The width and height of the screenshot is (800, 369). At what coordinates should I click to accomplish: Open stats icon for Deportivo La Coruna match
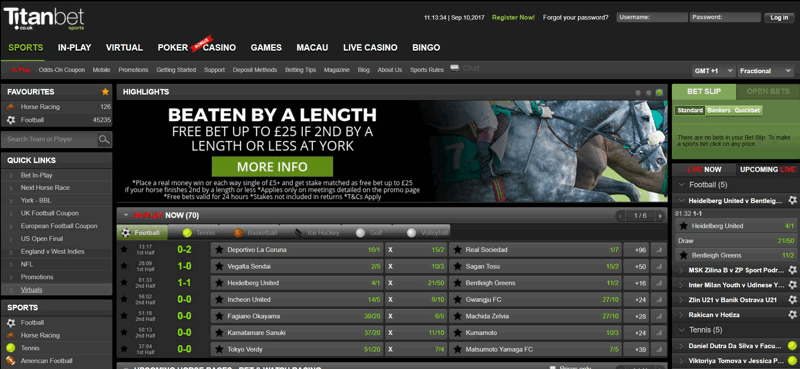pyautogui.click(x=659, y=250)
